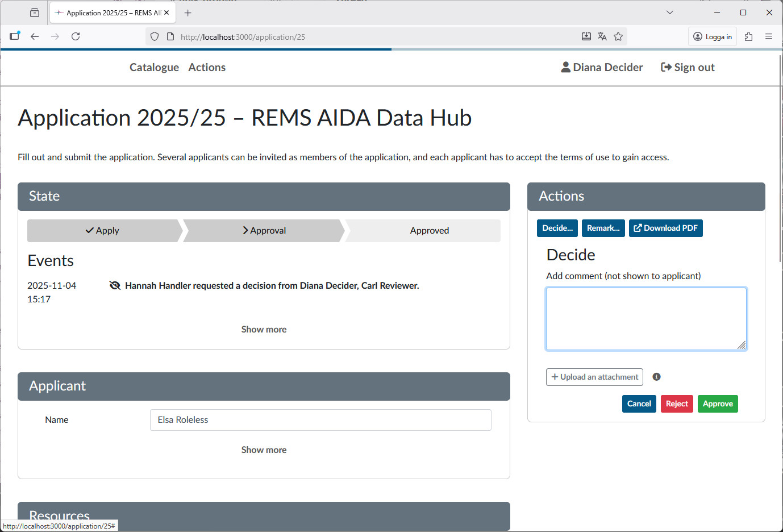
Task: Reject the application
Action: pos(677,404)
